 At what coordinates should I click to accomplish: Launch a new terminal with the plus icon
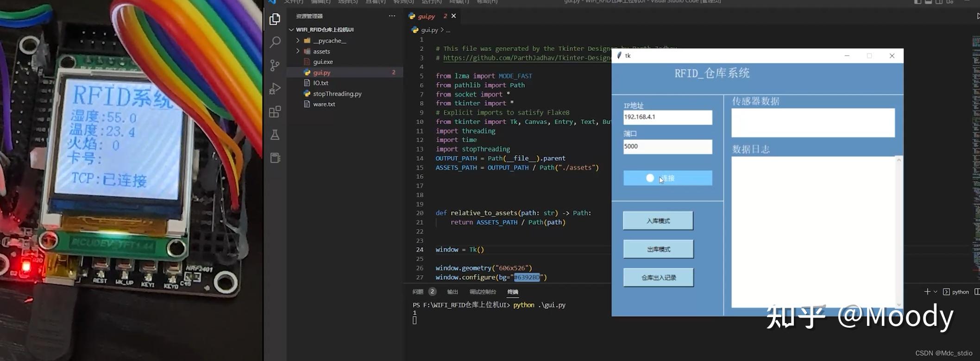[927, 292]
